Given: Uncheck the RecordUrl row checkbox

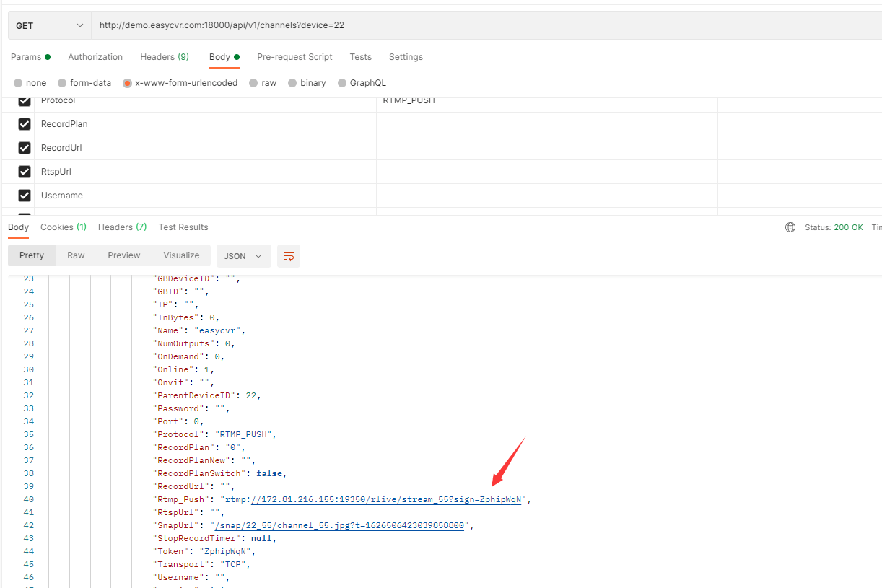Looking at the screenshot, I should (25, 148).
